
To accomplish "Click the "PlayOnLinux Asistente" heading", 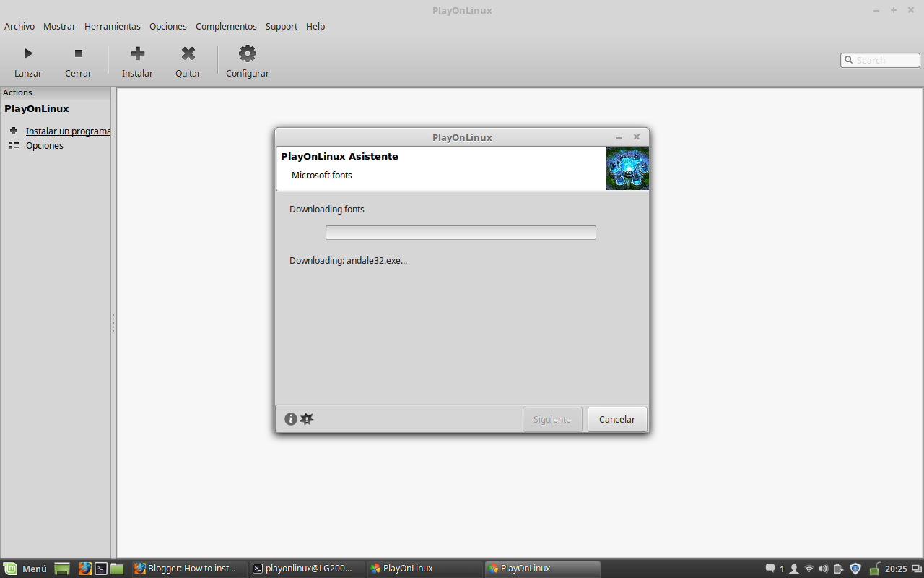I will pyautogui.click(x=339, y=156).
